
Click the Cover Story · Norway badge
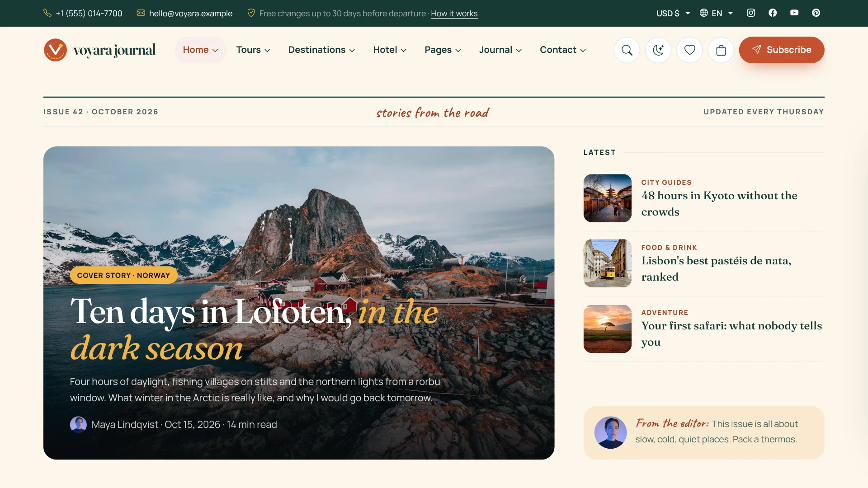pos(123,275)
